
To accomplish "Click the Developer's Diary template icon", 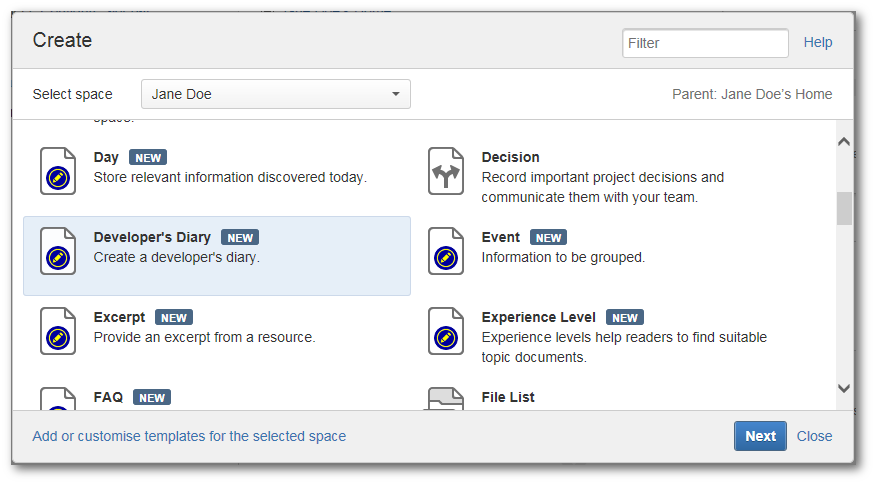I will click(x=58, y=251).
